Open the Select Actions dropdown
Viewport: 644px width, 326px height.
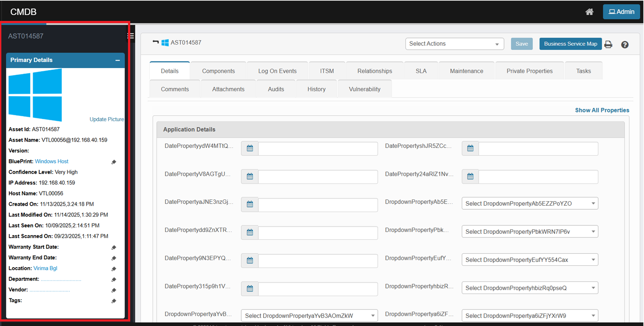click(x=454, y=44)
